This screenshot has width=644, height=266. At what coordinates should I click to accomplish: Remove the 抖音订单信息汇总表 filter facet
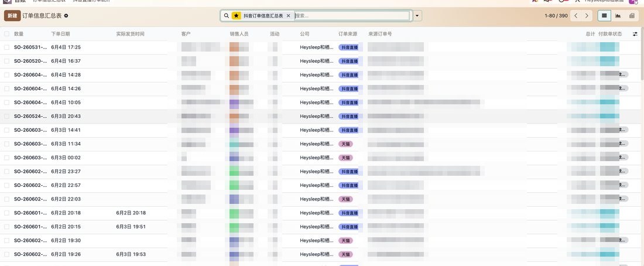click(288, 16)
